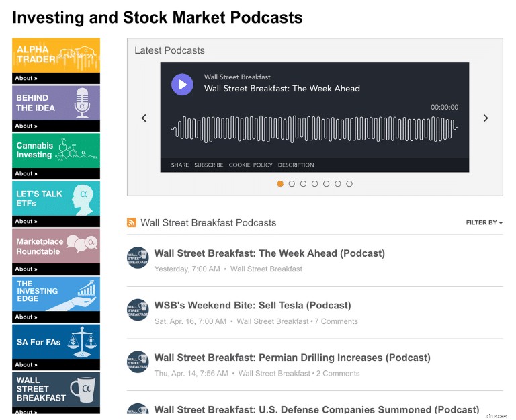This screenshot has width=516, height=420.
Task: Expand About under Marketplace Roundtable
Action: click(26, 269)
